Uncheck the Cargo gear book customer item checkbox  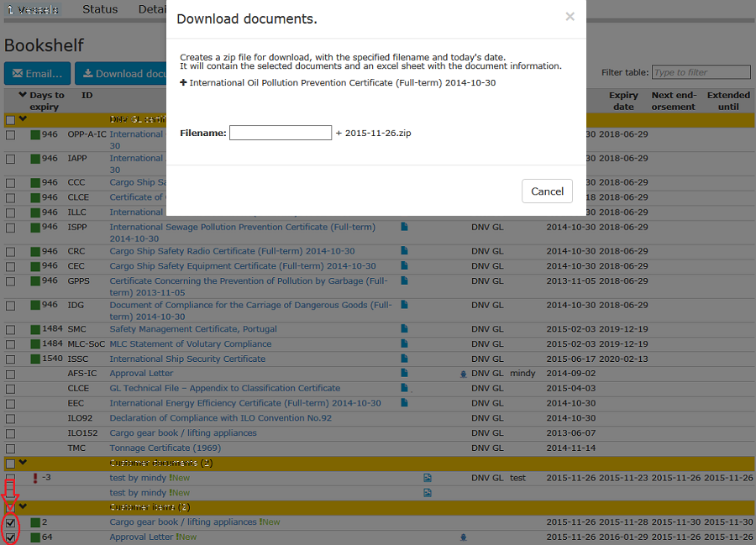tap(10, 522)
